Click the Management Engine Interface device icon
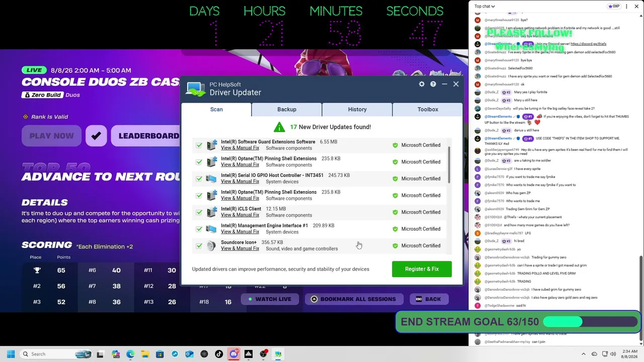This screenshot has height=362, width=644. pyautogui.click(x=211, y=229)
